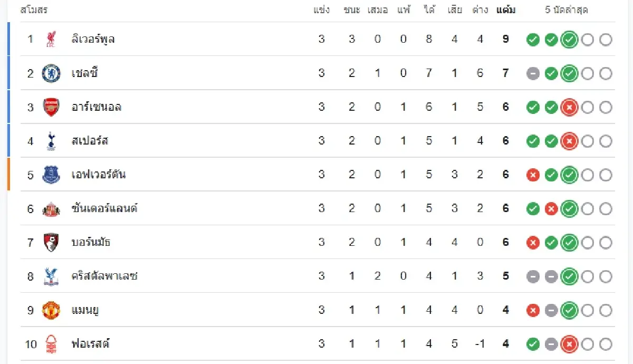Open the ลิเวอร์พูล team link
This screenshot has width=633, height=364.
pos(93,39)
